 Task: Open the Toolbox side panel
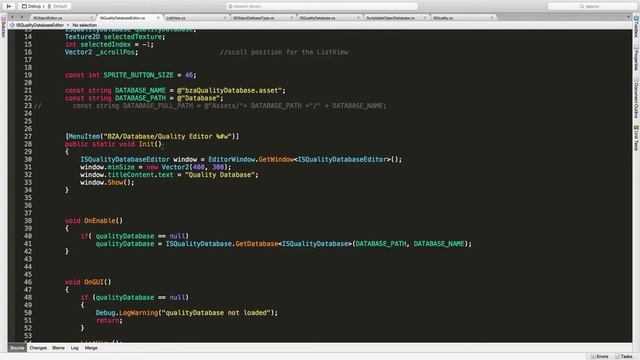click(636, 27)
